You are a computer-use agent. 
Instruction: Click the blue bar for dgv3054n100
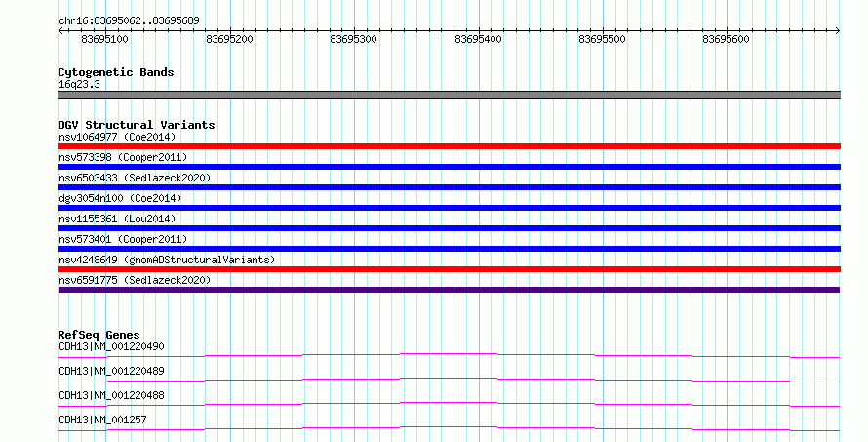(449, 208)
